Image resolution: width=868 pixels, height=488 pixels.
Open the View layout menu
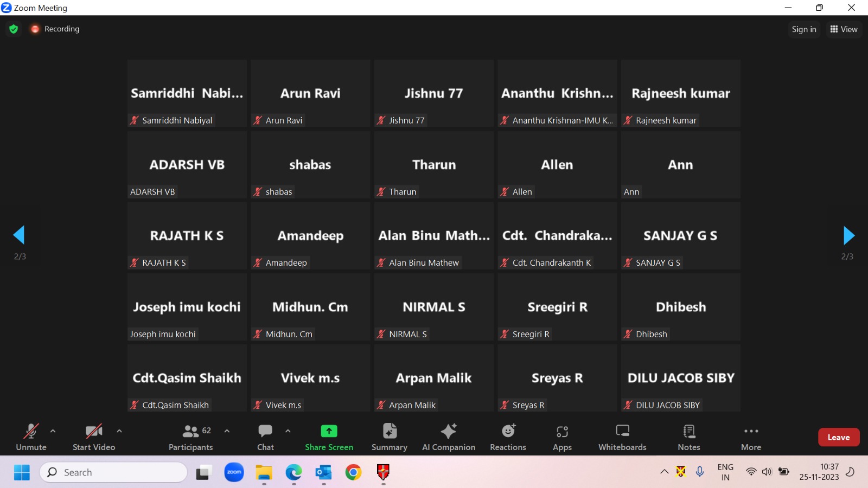[x=844, y=29]
